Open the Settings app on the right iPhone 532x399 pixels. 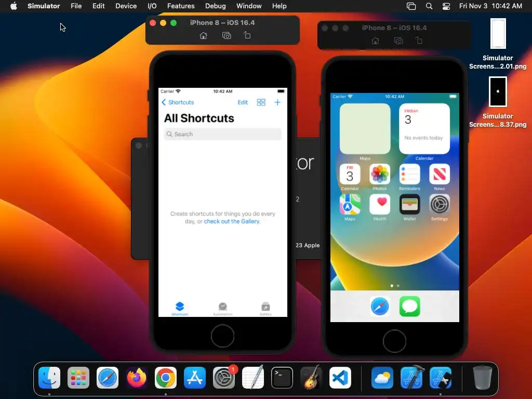(440, 205)
